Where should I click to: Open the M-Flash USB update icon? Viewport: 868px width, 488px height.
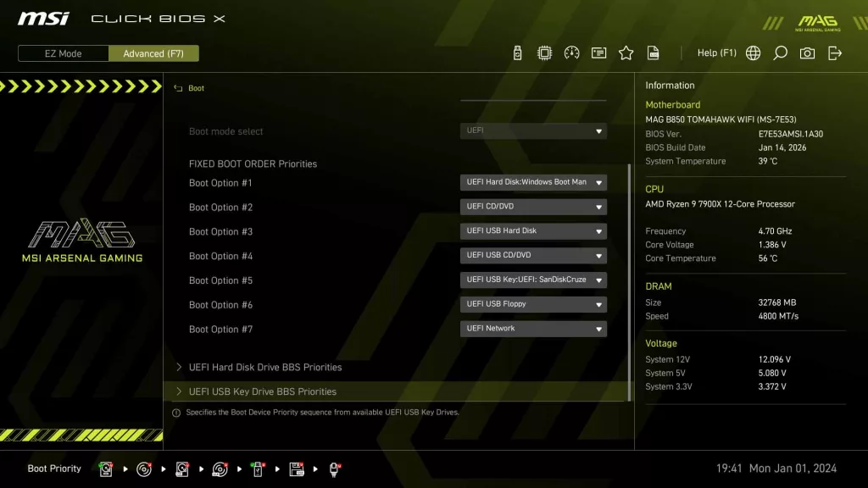(x=516, y=53)
